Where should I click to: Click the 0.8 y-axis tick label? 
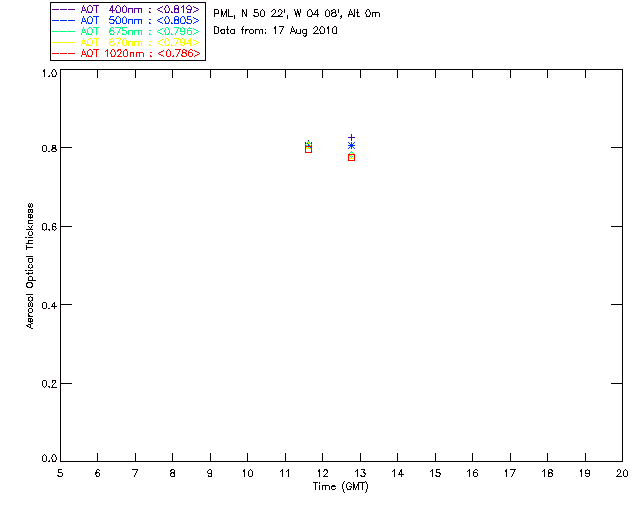point(49,148)
